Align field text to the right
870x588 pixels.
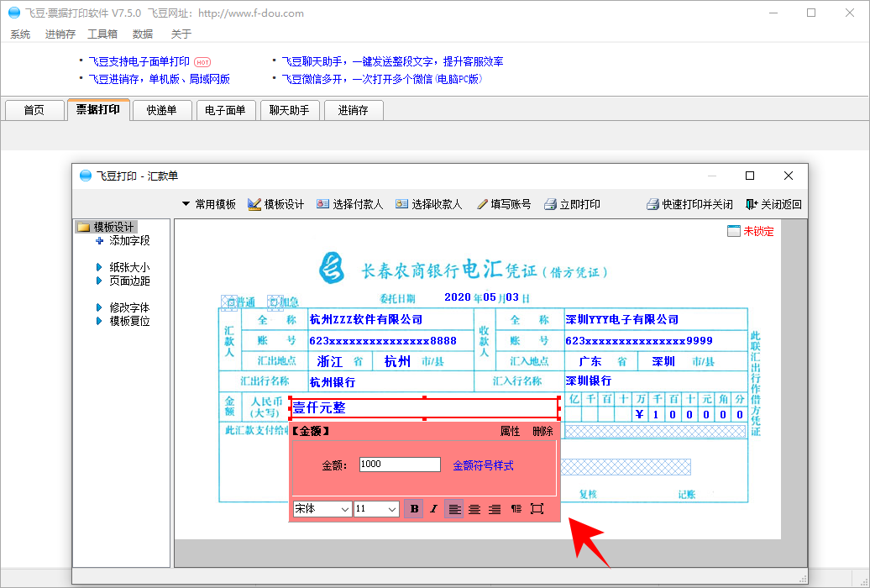click(495, 508)
